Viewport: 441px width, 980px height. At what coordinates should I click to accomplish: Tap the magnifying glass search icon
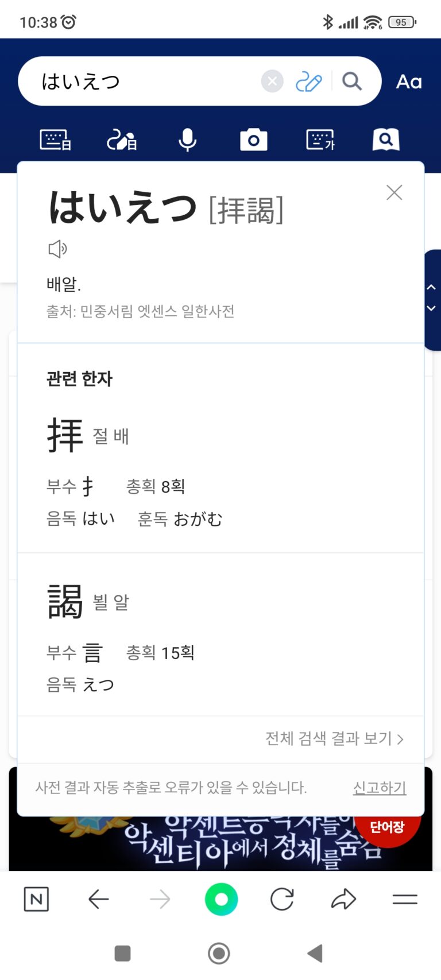352,82
